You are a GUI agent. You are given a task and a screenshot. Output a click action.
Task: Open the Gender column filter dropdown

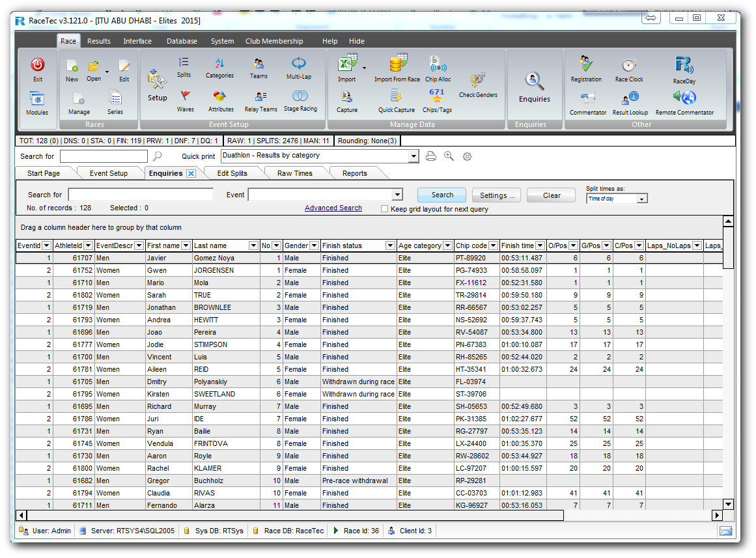pyautogui.click(x=314, y=245)
